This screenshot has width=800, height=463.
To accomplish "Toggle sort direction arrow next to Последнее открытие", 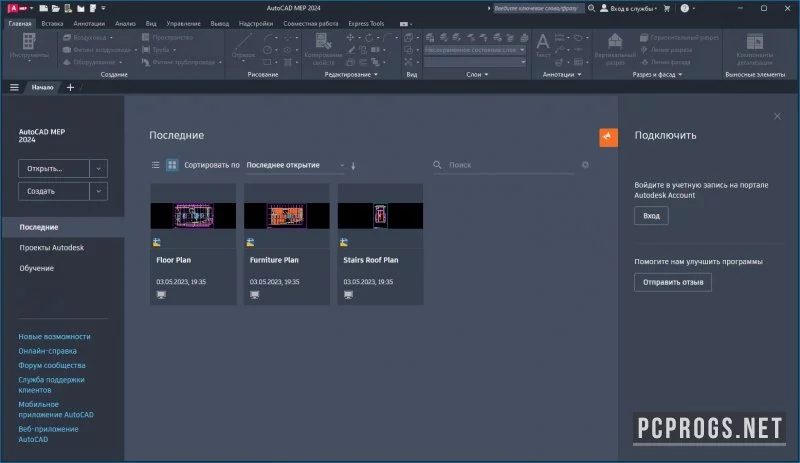I will point(353,165).
